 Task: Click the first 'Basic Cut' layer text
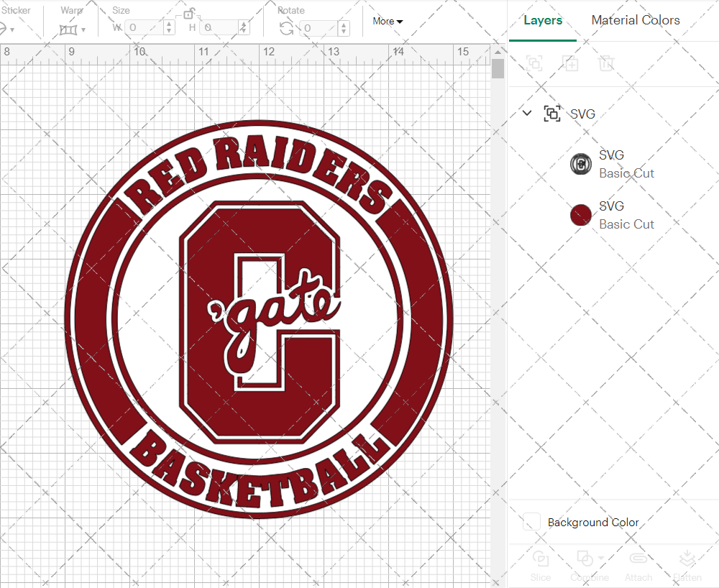click(x=626, y=173)
